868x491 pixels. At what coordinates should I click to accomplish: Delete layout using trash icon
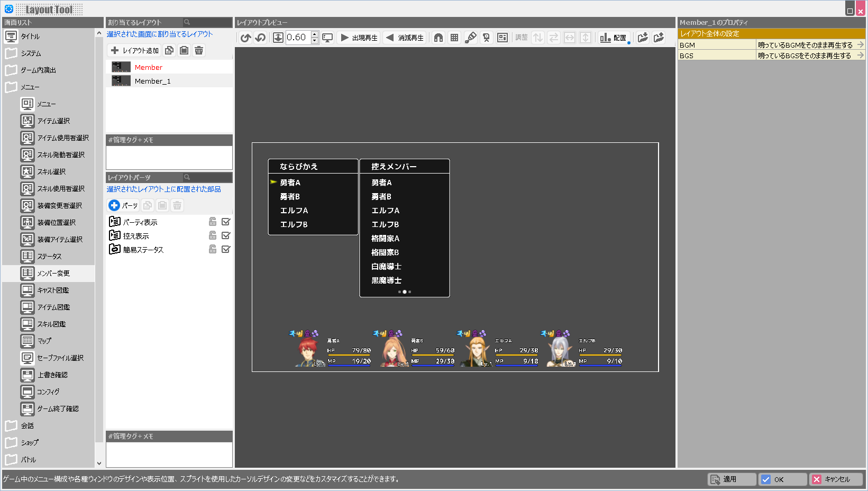pos(199,50)
